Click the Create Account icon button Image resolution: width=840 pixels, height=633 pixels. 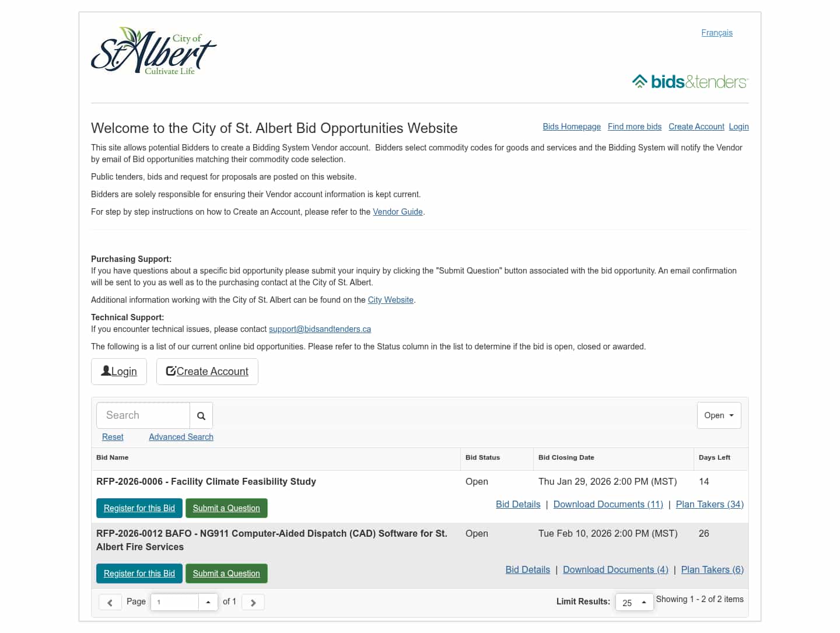click(171, 370)
